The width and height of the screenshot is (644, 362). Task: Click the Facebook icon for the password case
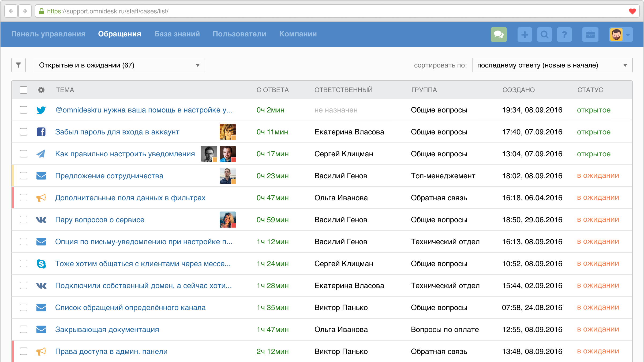41,132
